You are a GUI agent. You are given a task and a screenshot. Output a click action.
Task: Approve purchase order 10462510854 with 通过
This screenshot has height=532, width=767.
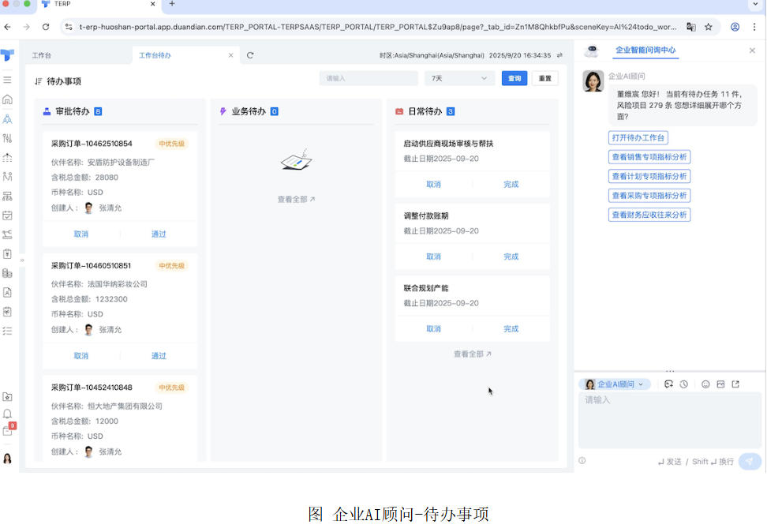point(159,234)
